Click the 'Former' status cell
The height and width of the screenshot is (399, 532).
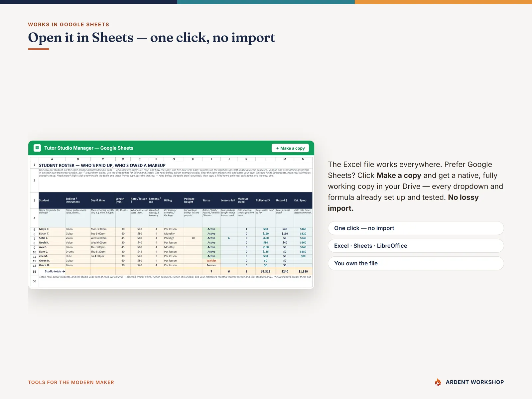coord(211,265)
